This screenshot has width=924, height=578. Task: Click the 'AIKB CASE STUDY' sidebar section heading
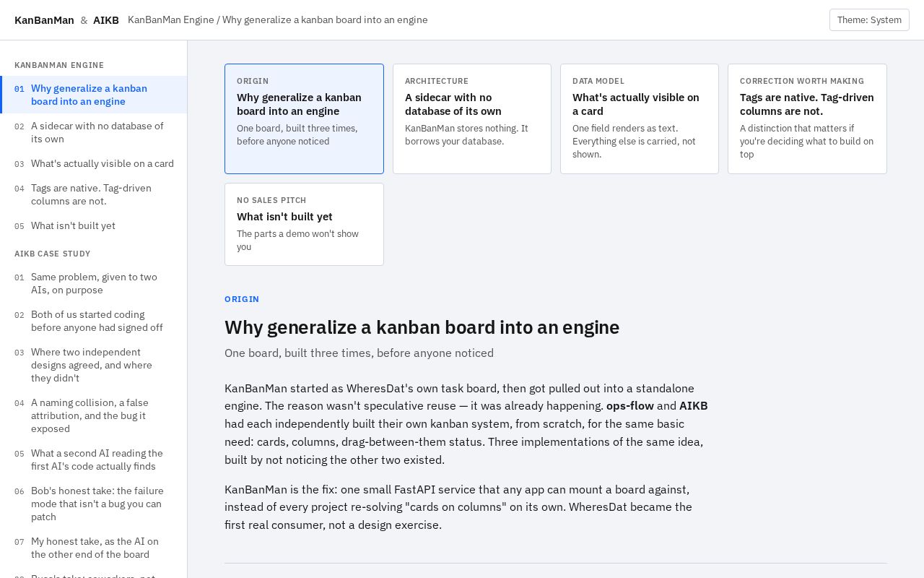pos(53,254)
